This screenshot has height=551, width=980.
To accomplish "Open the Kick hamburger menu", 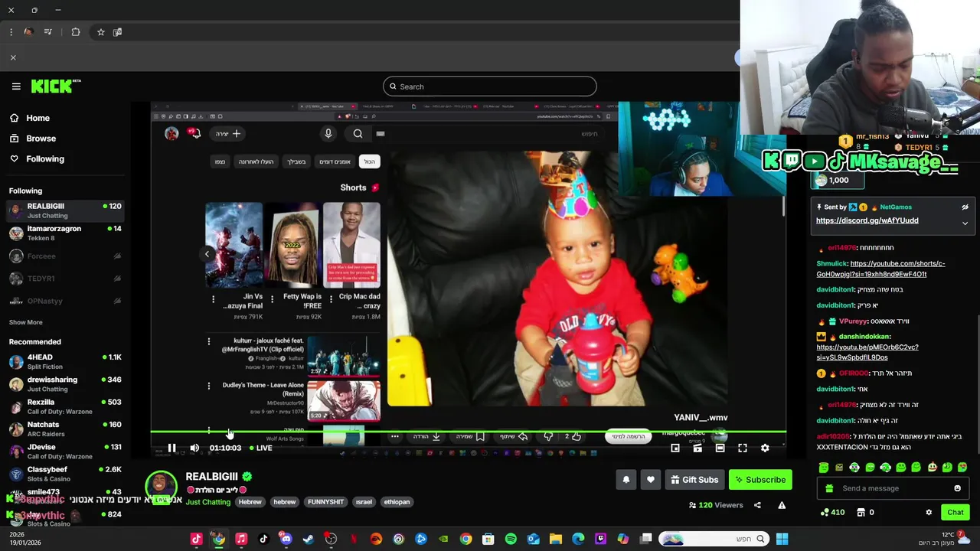I will click(x=16, y=86).
